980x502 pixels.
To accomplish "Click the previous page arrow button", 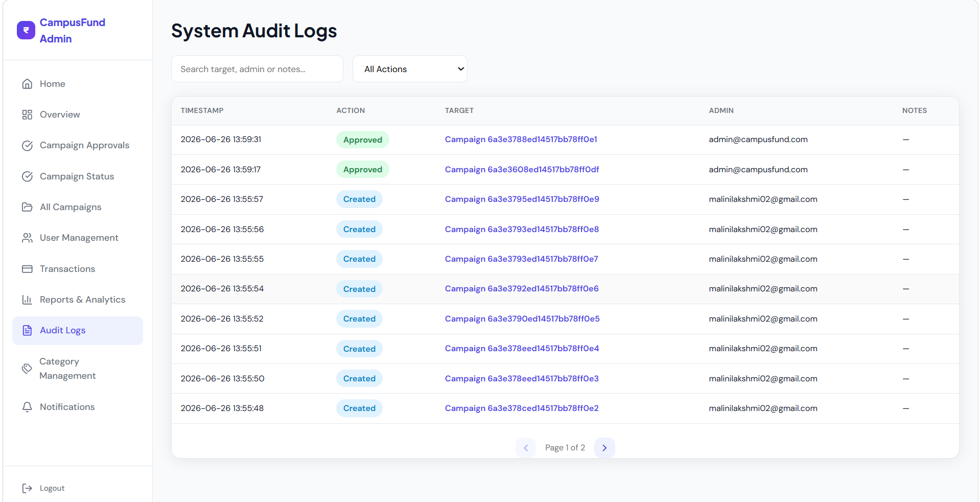I will point(526,448).
